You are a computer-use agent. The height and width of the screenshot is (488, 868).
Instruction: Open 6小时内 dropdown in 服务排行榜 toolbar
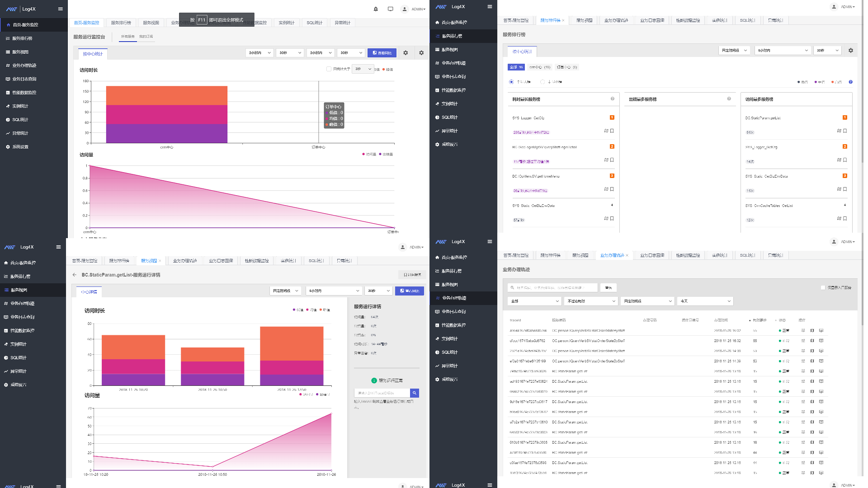(x=783, y=51)
